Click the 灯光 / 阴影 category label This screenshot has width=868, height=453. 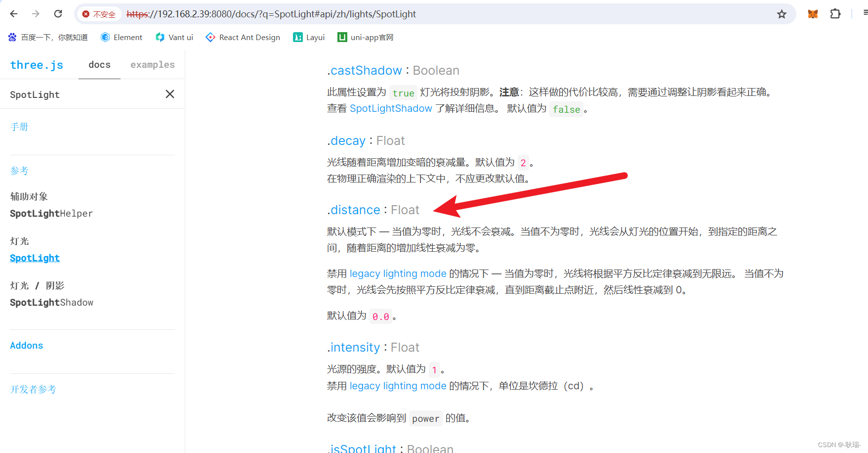37,286
